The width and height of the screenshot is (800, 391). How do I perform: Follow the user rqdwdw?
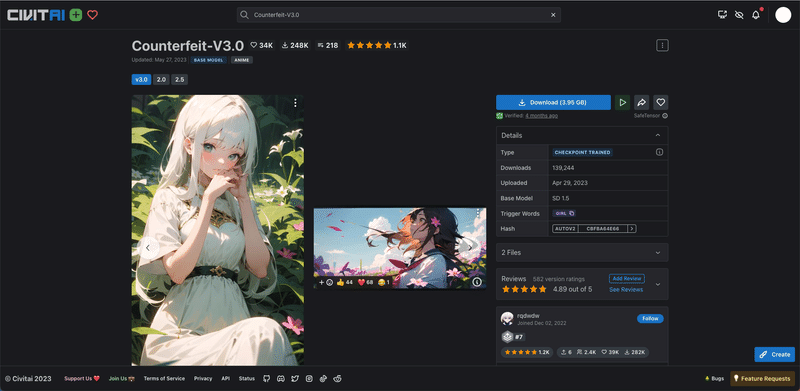(650, 319)
